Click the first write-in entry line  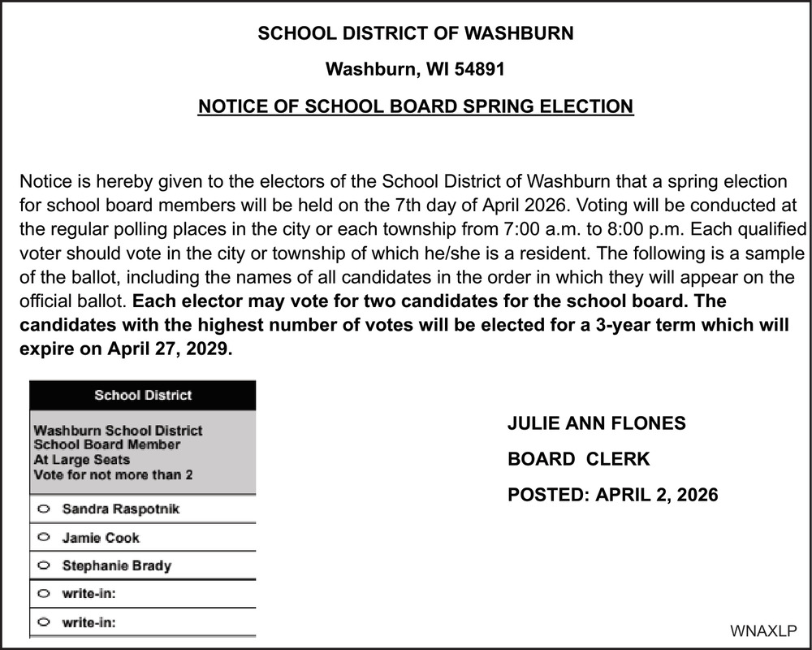tap(185, 595)
